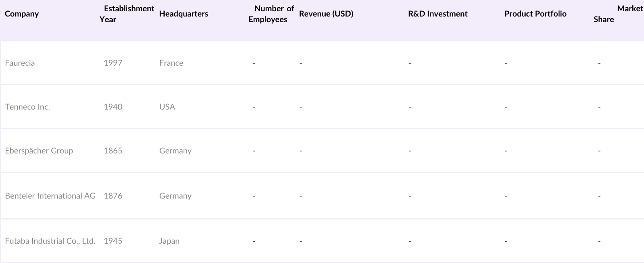The image size is (644, 263).
Task: Select the Tenneco Inc. company cell
Action: click(27, 107)
